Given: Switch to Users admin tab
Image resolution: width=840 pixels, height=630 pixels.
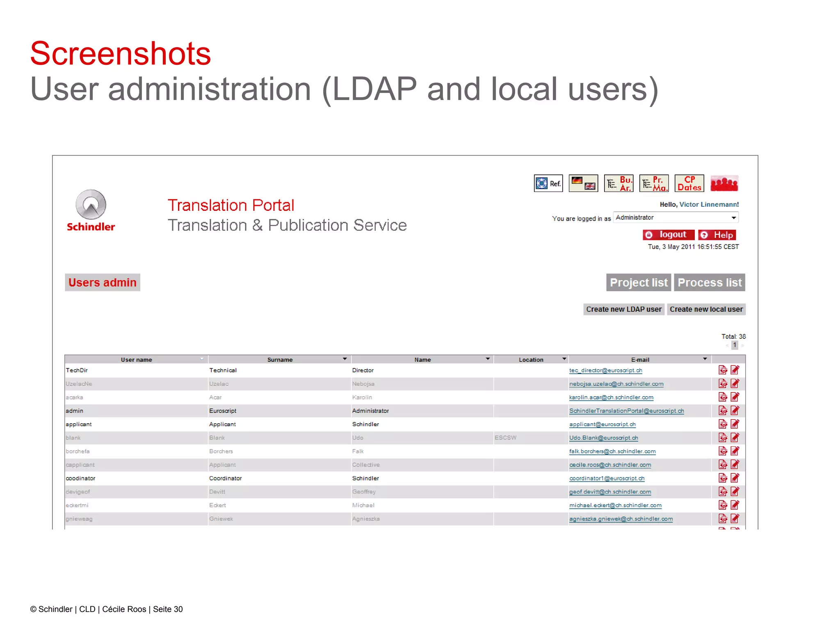Looking at the screenshot, I should click(x=103, y=283).
